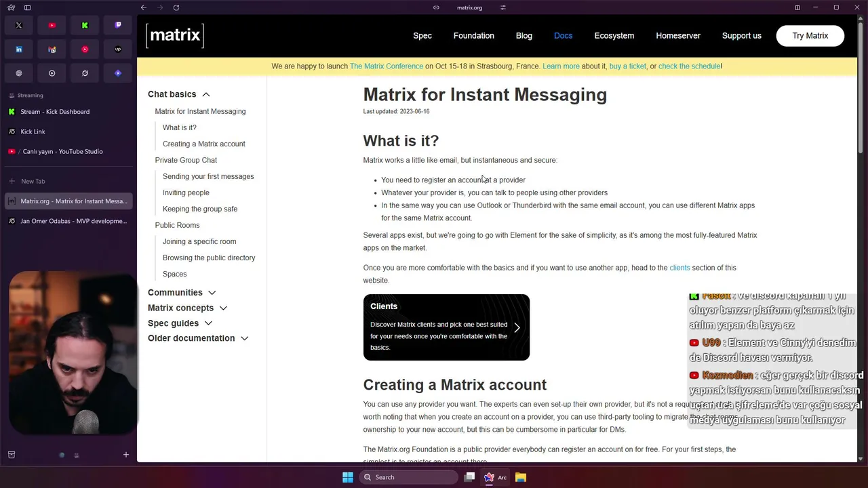Go back to previous page
This screenshot has height=488, width=868.
point(143,7)
